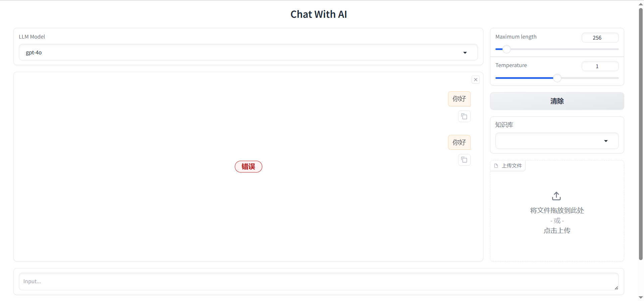Click the Temperature slider handle
644x301 pixels.
(x=557, y=78)
